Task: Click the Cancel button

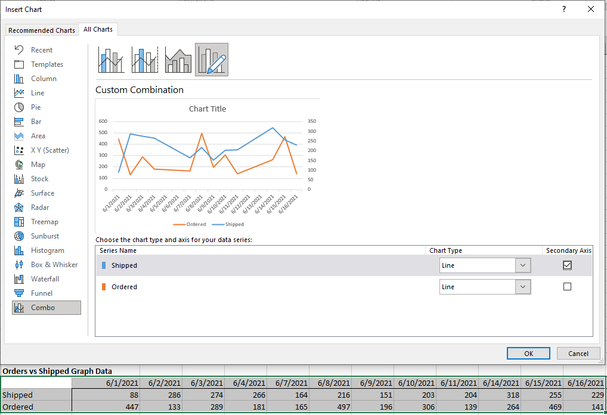Action: coord(578,353)
